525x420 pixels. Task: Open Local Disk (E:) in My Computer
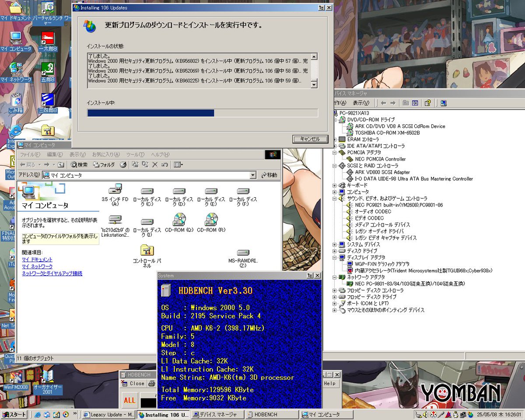tap(211, 196)
